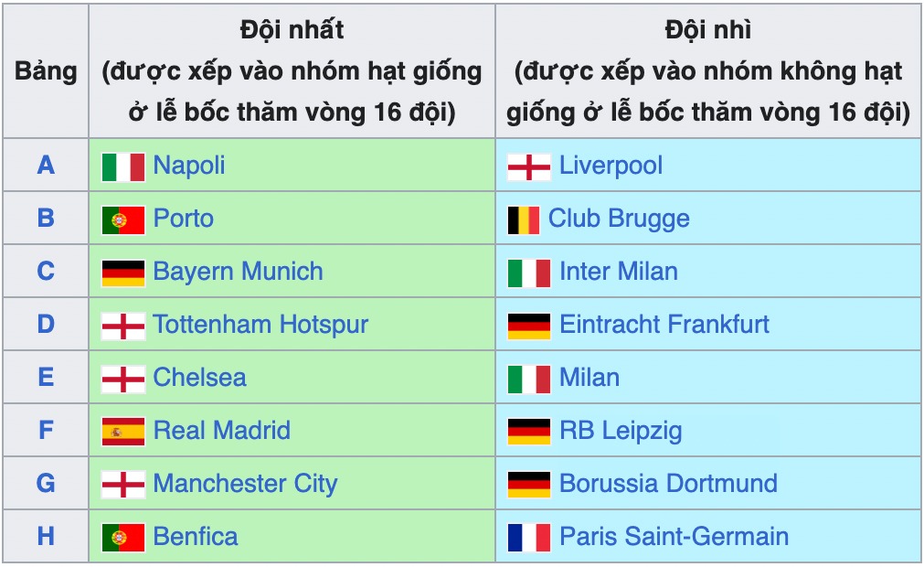924x567 pixels.
Task: Go to the Manchester City page
Action: coord(245,484)
